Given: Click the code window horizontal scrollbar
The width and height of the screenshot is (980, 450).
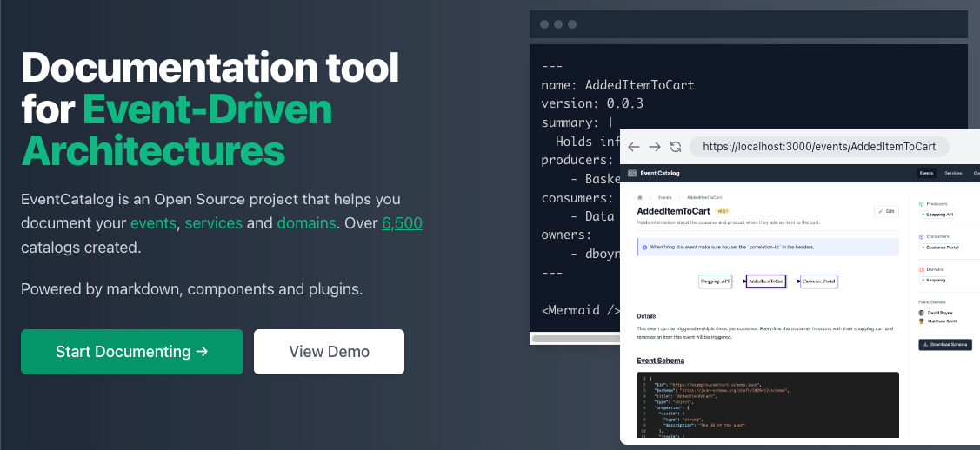Looking at the screenshot, I should [575, 339].
